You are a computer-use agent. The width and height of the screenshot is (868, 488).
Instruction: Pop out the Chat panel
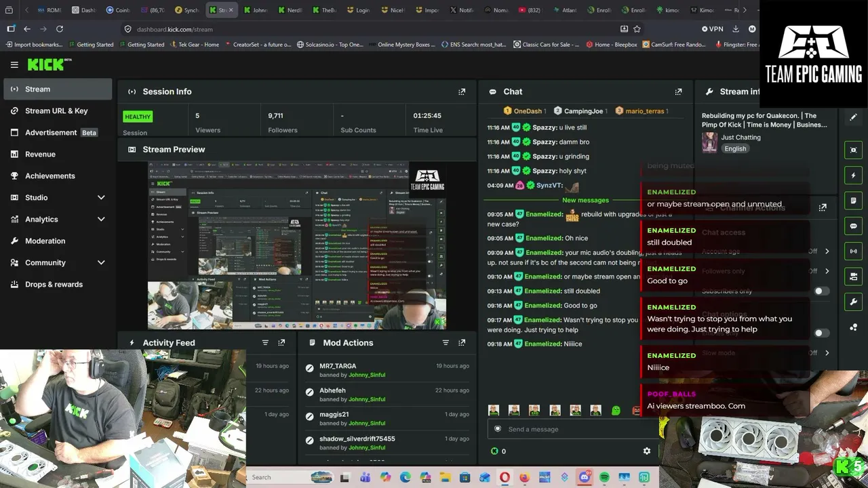678,91
